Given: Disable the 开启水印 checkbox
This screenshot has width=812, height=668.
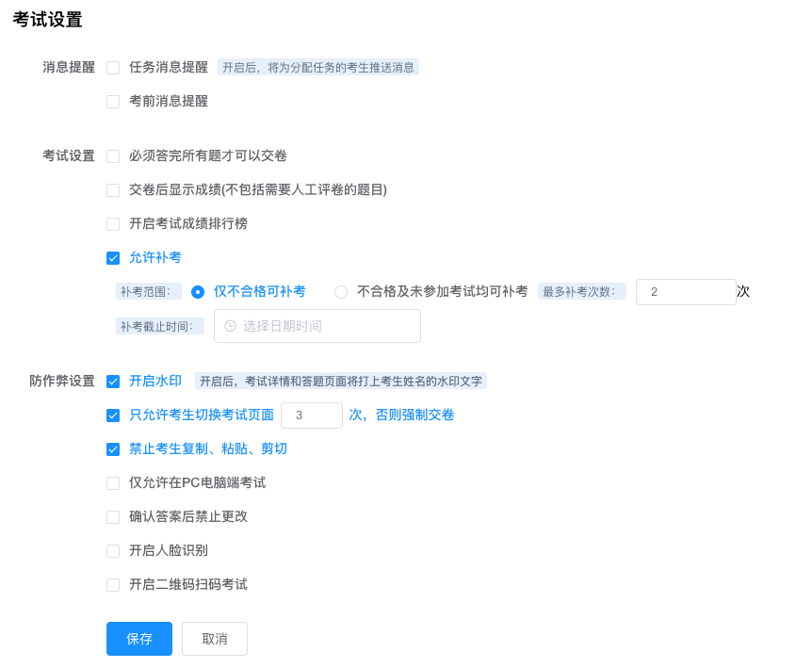Looking at the screenshot, I should point(113,382).
